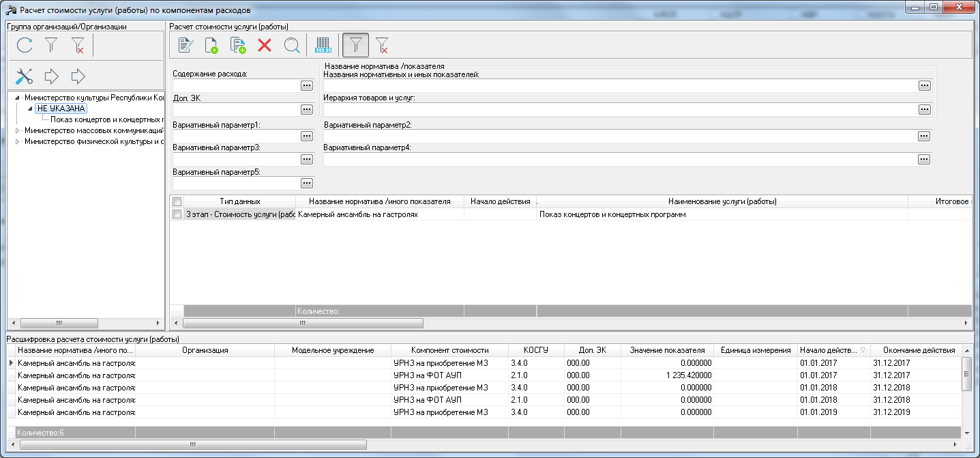Image resolution: width=980 pixels, height=458 pixels.
Task: Open the ellipsis picker for 'Иерархия товаров и услуг'
Action: [925, 109]
